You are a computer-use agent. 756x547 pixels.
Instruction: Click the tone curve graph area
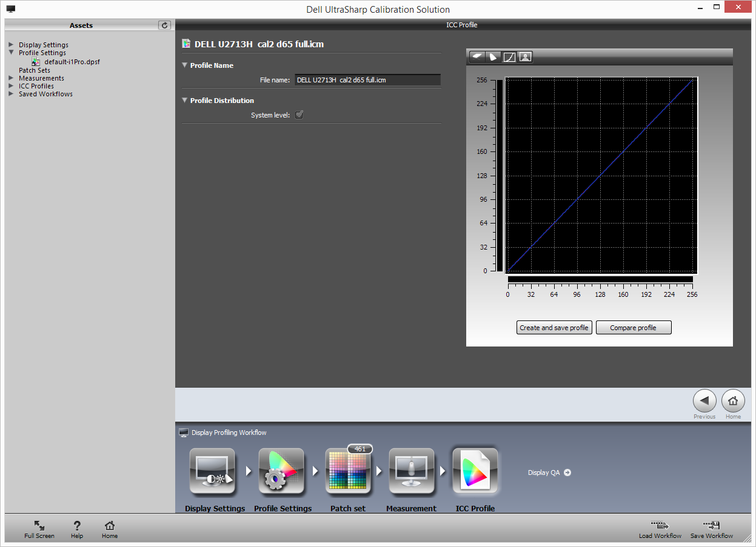point(601,175)
